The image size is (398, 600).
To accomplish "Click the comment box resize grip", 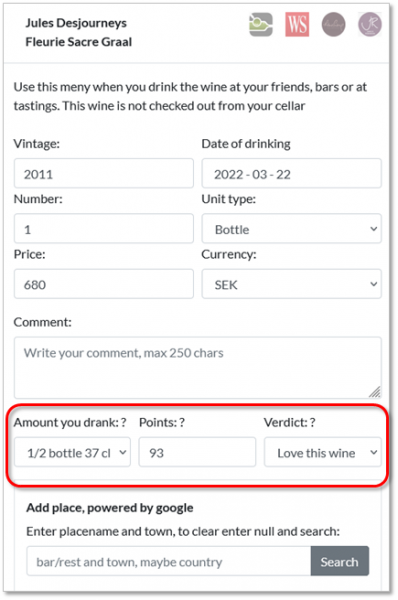I will [375, 391].
